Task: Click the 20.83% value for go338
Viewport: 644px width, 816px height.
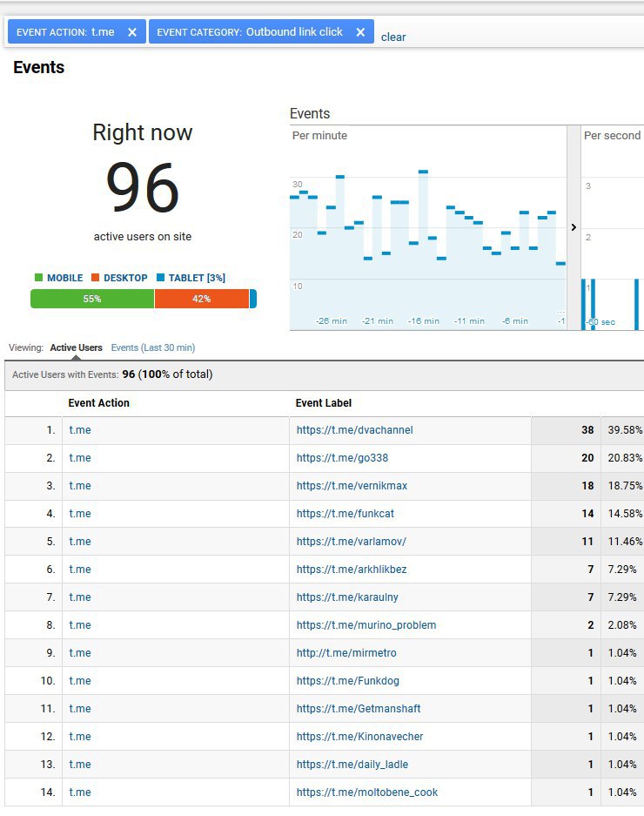Action: click(625, 458)
